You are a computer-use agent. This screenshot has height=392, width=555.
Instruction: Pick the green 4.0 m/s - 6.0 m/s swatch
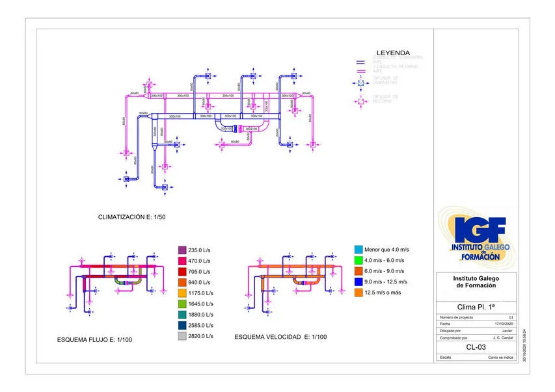click(x=359, y=261)
